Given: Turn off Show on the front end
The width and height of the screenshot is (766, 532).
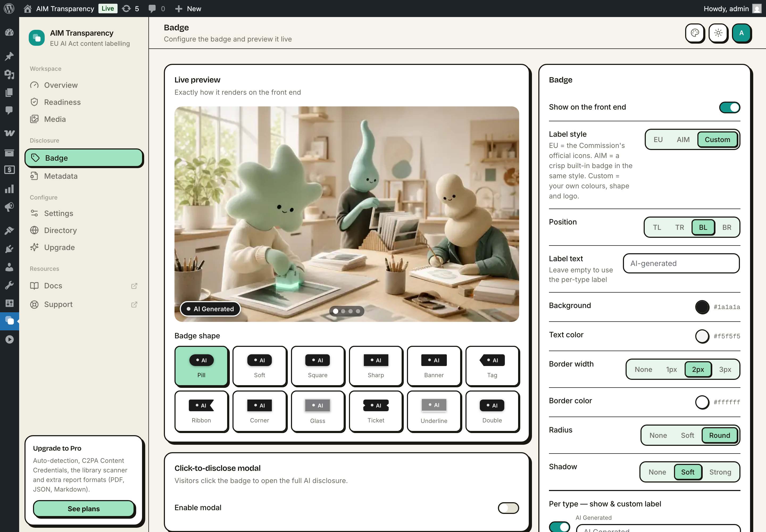Looking at the screenshot, I should tap(729, 107).
